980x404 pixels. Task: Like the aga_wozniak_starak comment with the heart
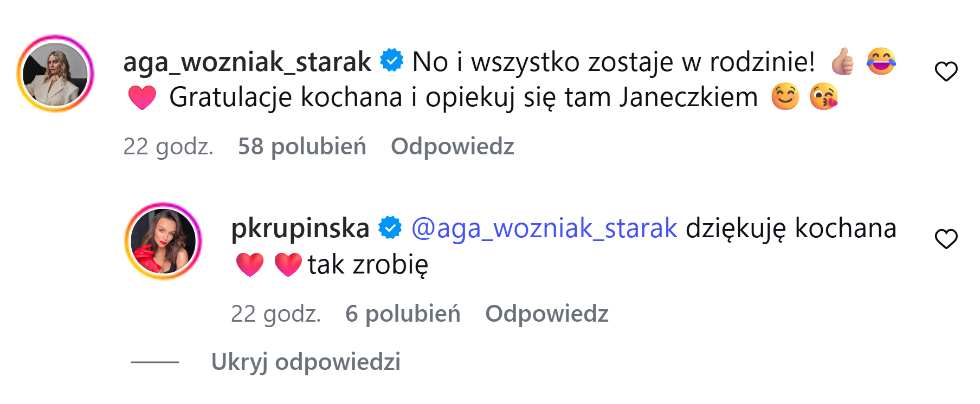point(946,71)
